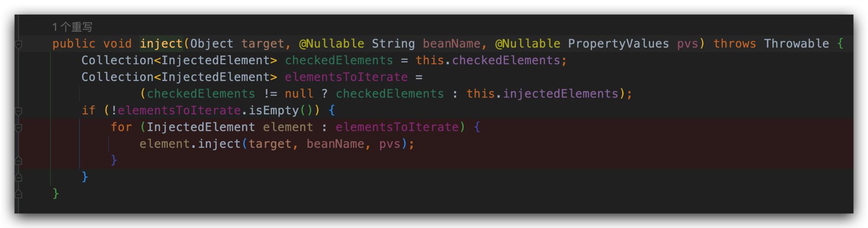868x228 pixels.
Task: Click the Throwable exception type
Action: pos(796,44)
